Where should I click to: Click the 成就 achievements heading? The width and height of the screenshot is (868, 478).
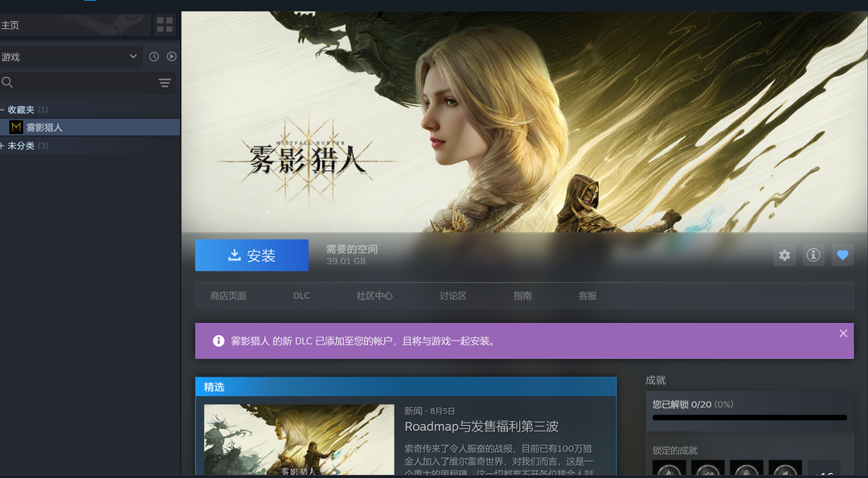(656, 380)
